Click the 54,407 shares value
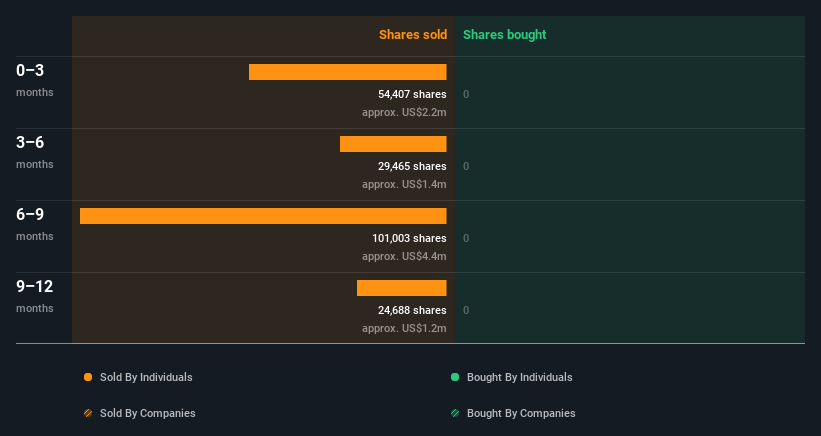Image resolution: width=821 pixels, height=436 pixels. pyautogui.click(x=412, y=94)
